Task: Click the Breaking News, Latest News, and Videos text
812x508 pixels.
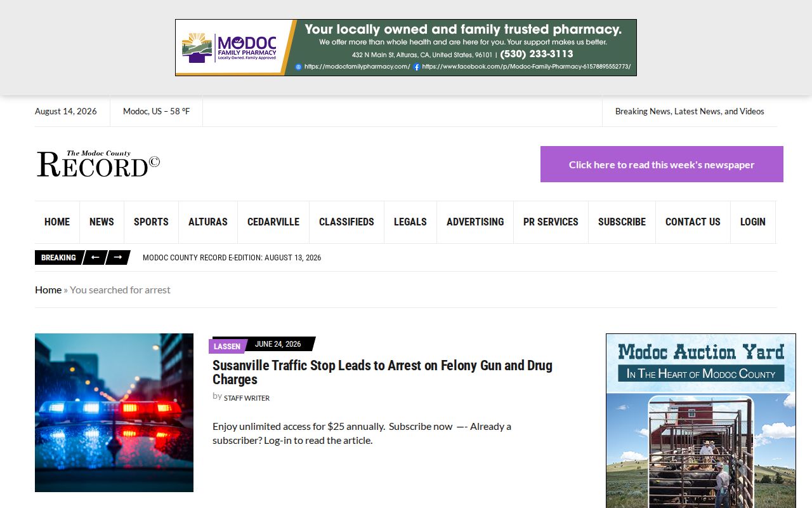Action: coord(690,111)
